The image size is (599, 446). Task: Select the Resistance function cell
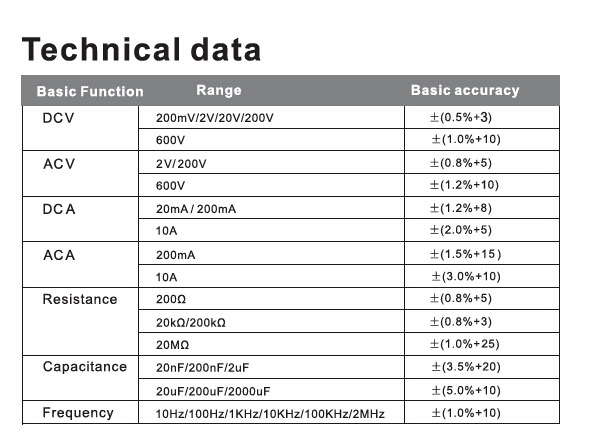(80, 322)
